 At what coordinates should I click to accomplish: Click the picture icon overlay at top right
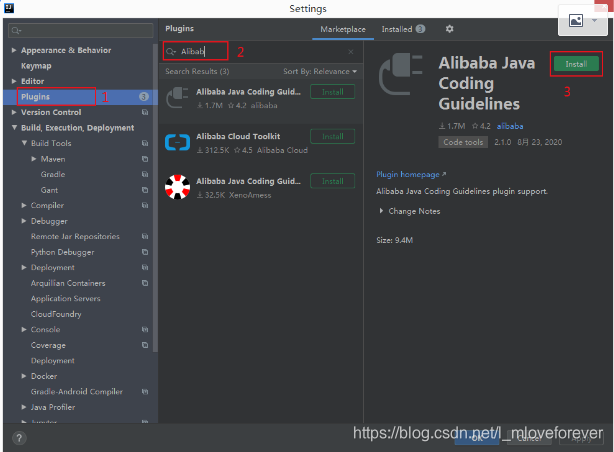pos(576,20)
